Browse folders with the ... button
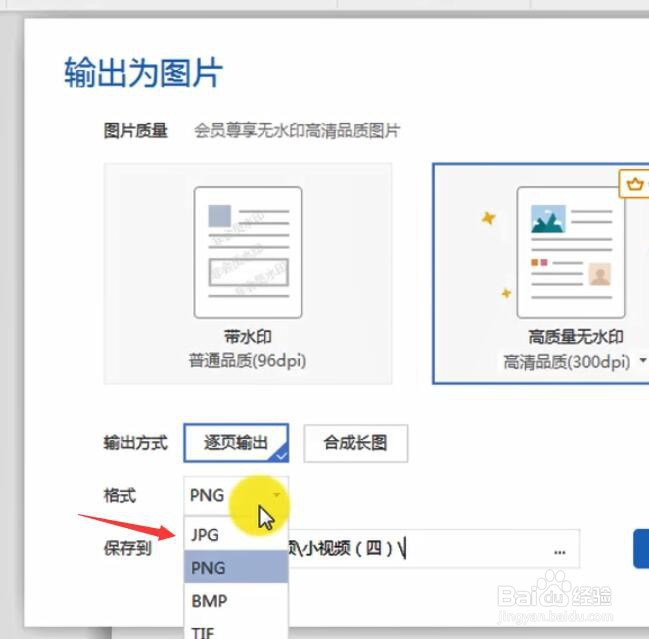This screenshot has height=639, width=649. (560, 552)
